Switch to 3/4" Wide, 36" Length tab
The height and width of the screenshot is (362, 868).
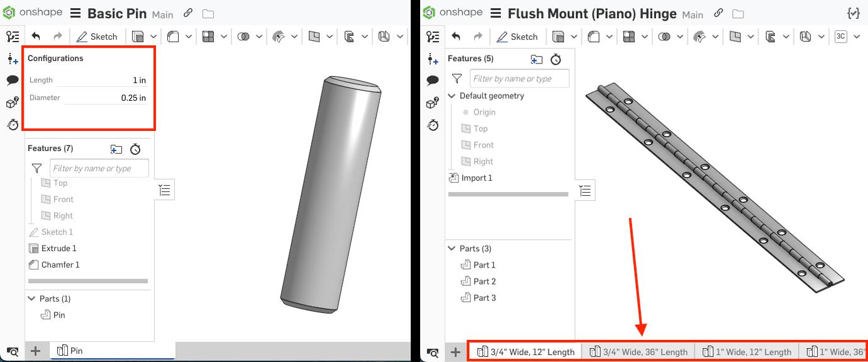coord(638,352)
